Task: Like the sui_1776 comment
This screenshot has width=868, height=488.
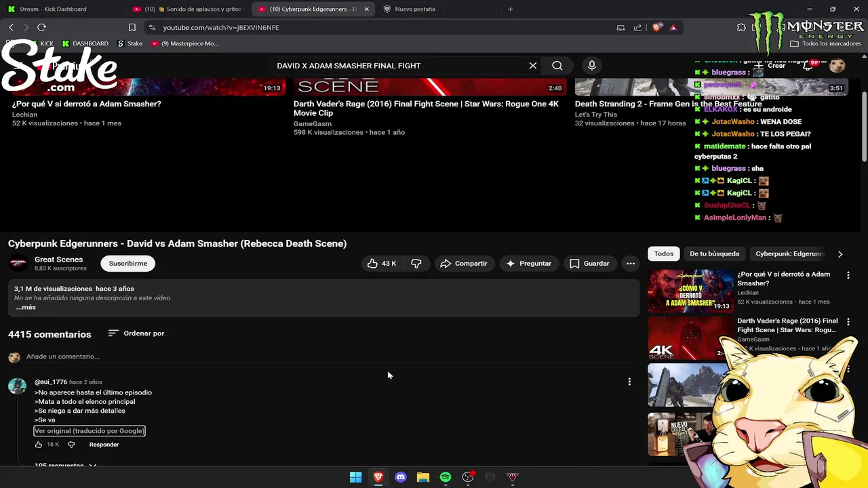Action: point(39,445)
